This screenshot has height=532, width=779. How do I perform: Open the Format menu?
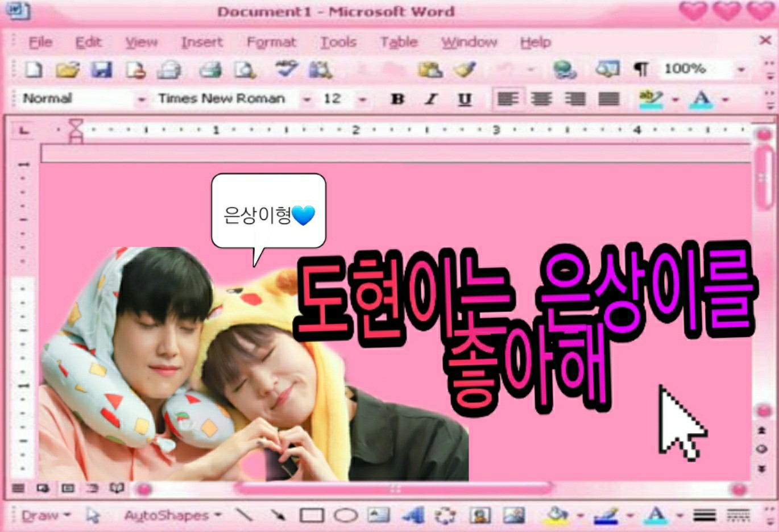point(271,42)
